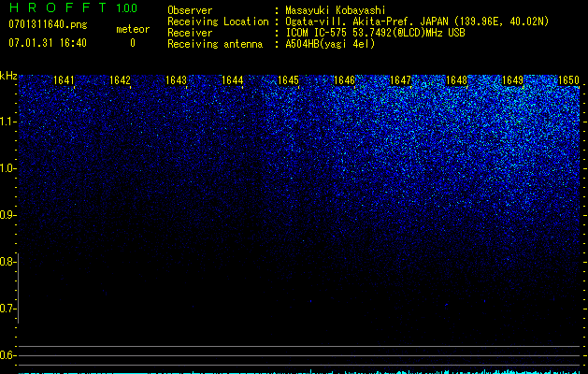
Task: Click the HROFFT 1.0.0 title text
Action: click(73, 7)
